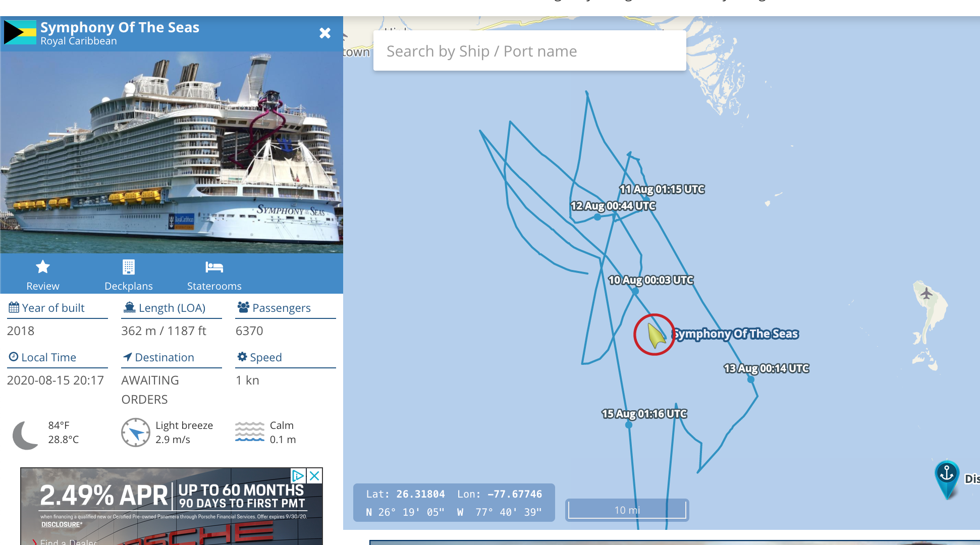Viewport: 980px width, 545px height.
Task: Click the Deckplans tab label
Action: point(129,286)
